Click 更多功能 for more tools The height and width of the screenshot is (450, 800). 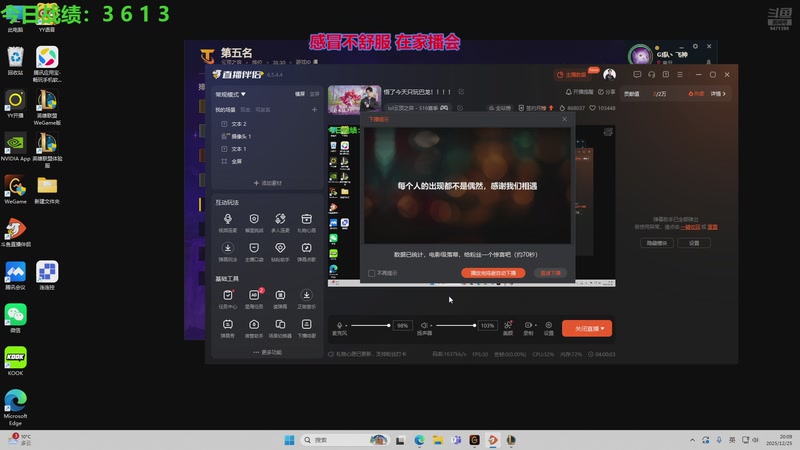267,352
